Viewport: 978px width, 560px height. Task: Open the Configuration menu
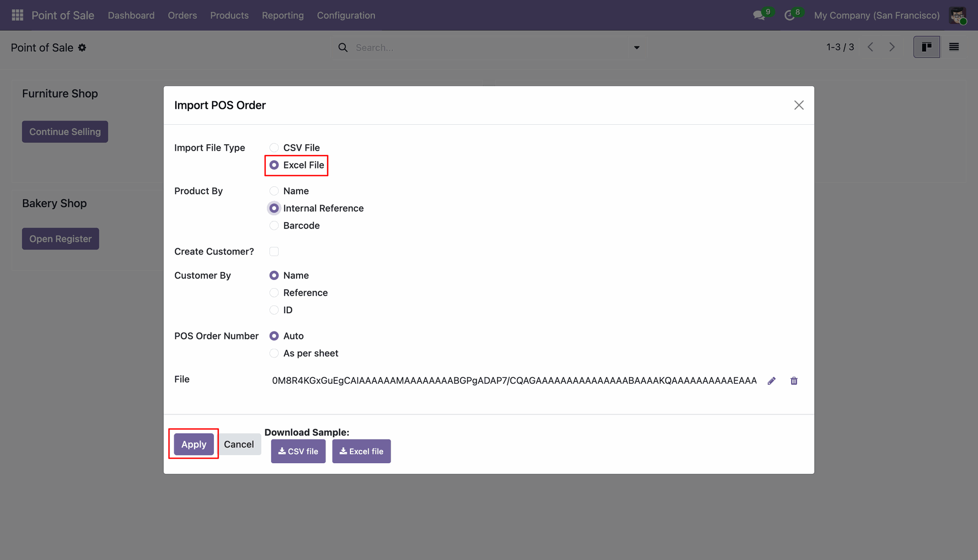coord(346,15)
